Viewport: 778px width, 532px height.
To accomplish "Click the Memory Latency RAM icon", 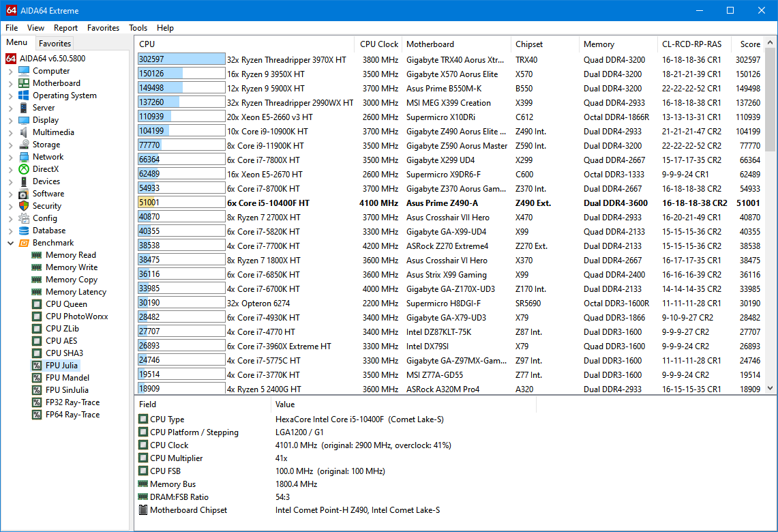I will 37,292.
